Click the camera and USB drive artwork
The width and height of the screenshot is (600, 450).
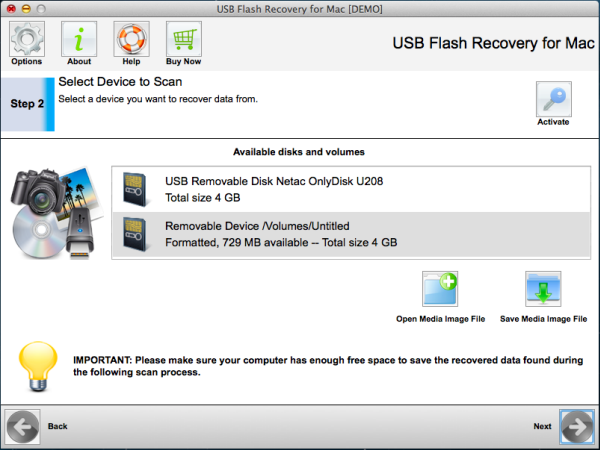(57, 213)
